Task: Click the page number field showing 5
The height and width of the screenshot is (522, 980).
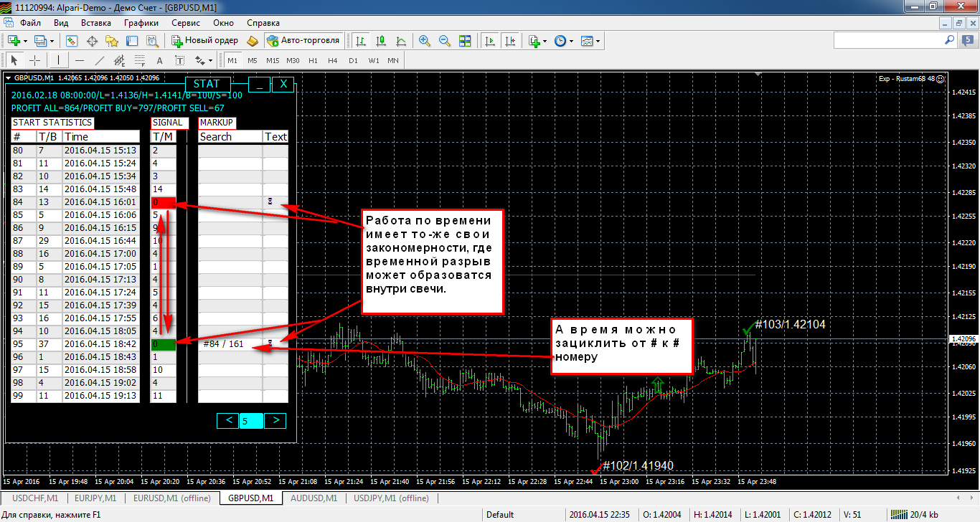Action: tap(253, 420)
